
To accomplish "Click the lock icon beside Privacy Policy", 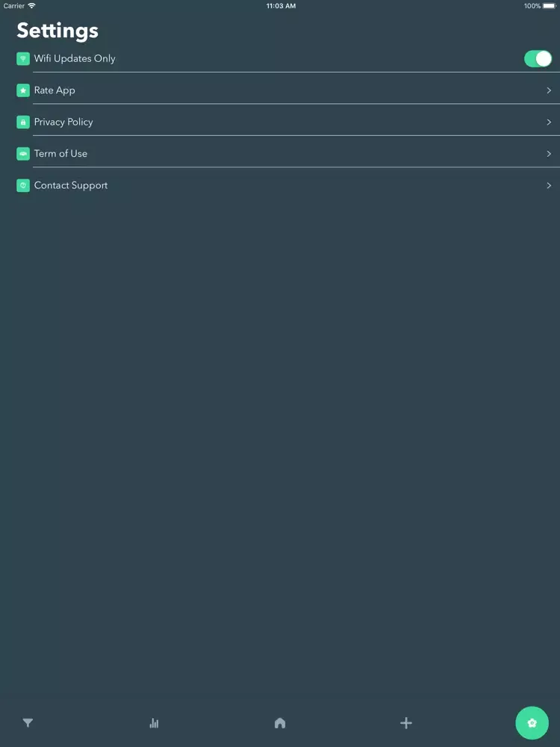I will coord(23,122).
